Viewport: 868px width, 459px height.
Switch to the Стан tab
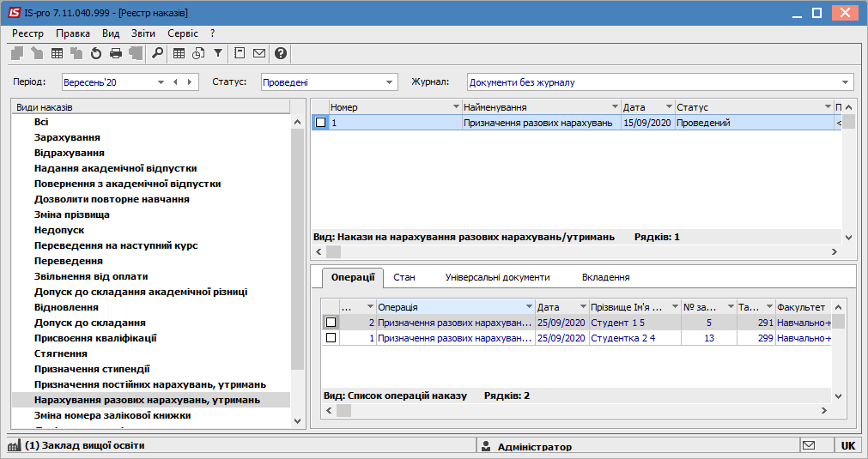(x=404, y=277)
